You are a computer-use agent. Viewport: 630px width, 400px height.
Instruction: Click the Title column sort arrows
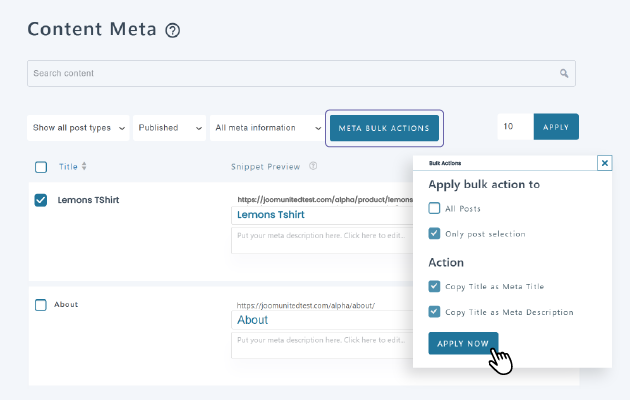(x=84, y=167)
